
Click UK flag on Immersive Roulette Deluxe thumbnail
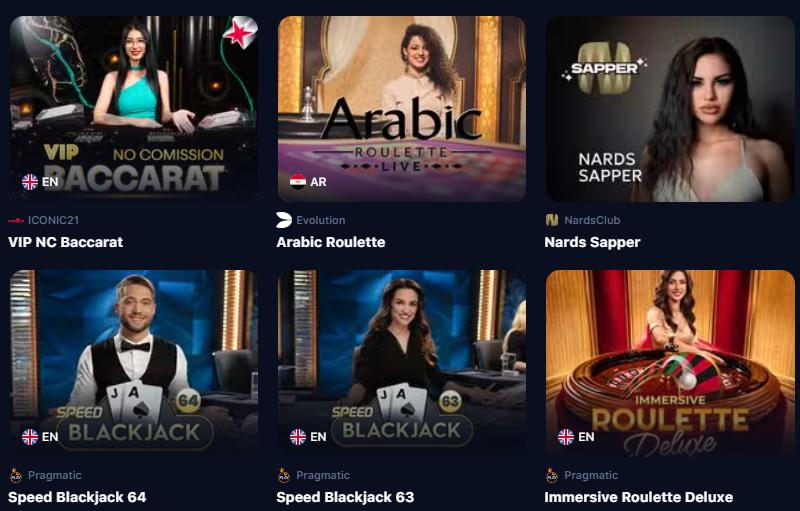coord(566,437)
